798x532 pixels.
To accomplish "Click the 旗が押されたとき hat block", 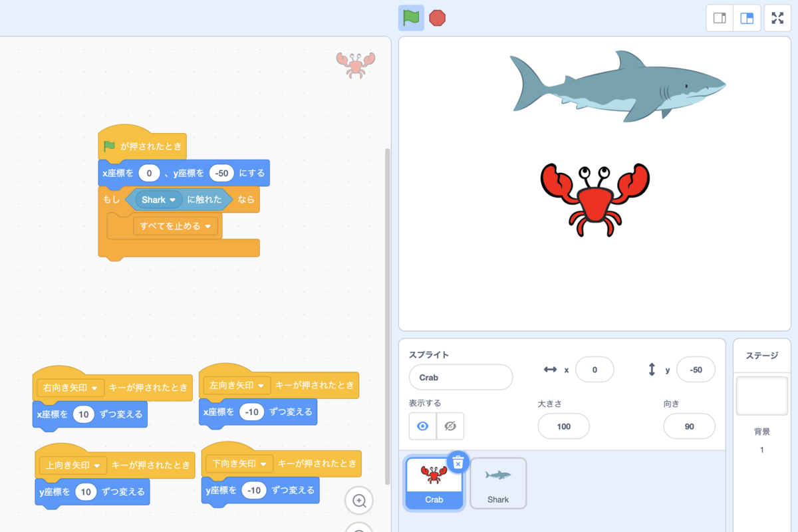I will pyautogui.click(x=142, y=146).
